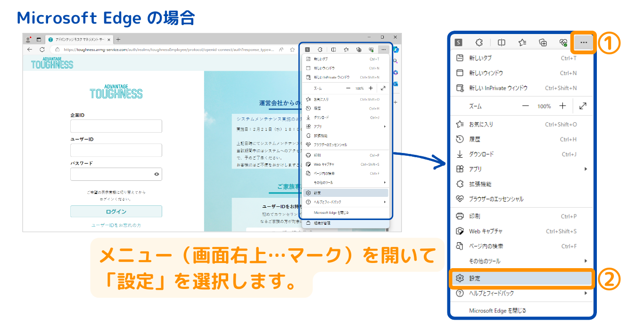Click the toughness.armg-service.com address bar
Image resolution: width=644 pixels, height=330 pixels.
click(x=169, y=49)
